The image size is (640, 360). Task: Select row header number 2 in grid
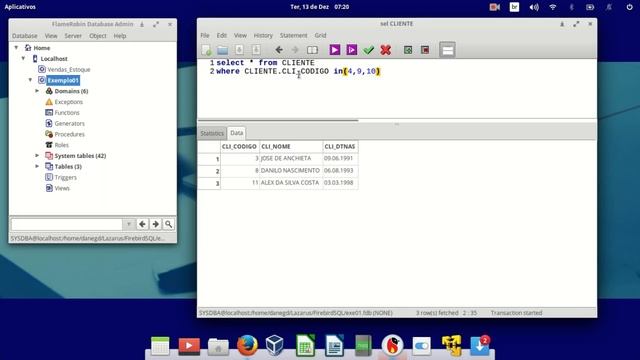coord(209,171)
